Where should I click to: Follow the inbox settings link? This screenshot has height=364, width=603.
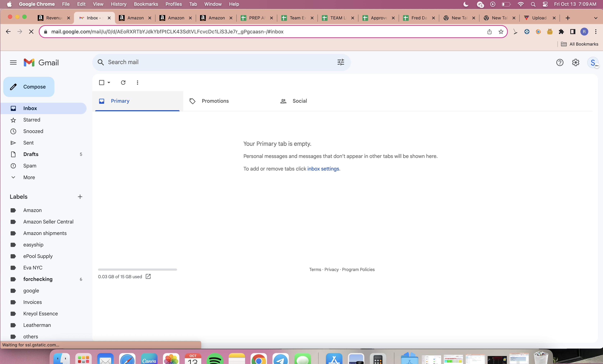click(x=323, y=169)
